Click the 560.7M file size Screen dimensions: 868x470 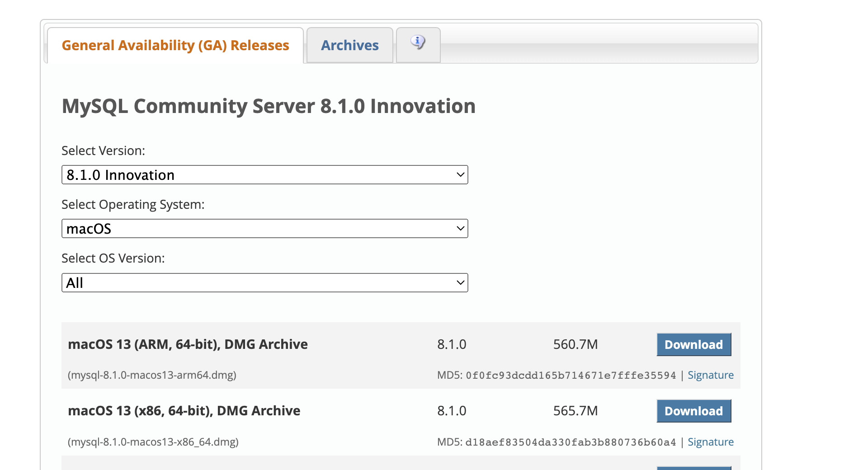576,344
